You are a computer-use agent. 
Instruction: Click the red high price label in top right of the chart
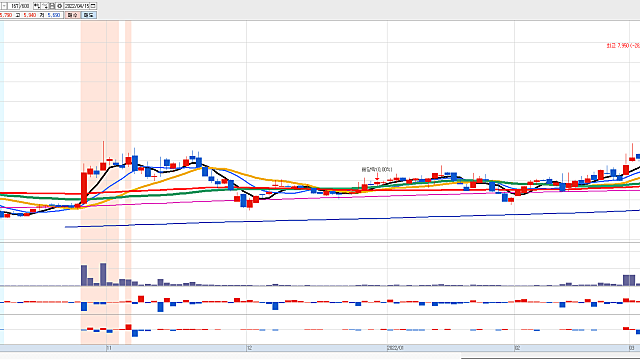click(x=623, y=46)
